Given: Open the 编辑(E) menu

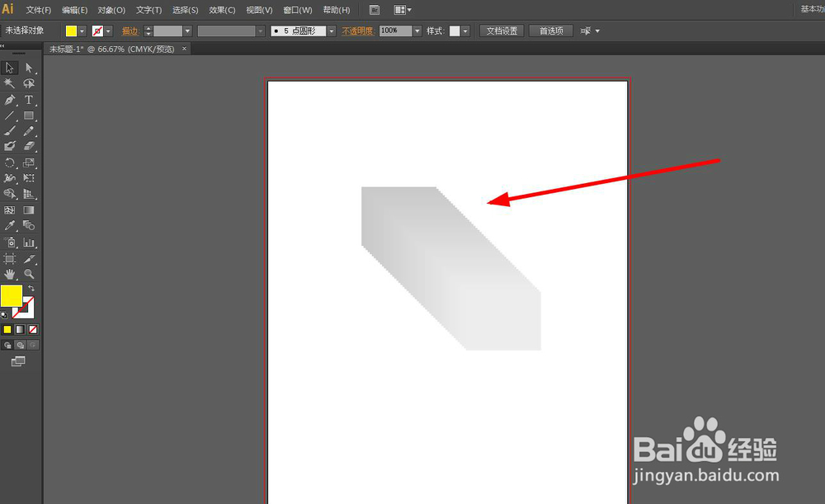Looking at the screenshot, I should click(x=75, y=10).
